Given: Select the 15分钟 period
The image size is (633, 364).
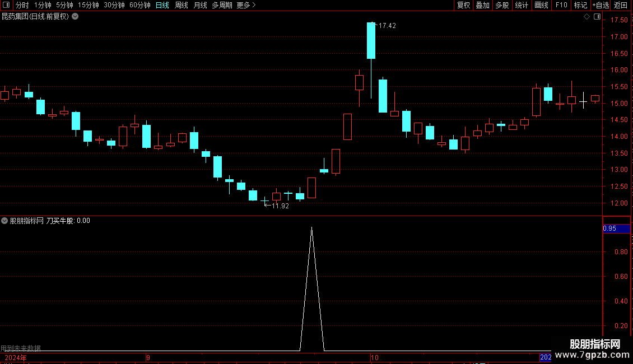Looking at the screenshot, I should click(89, 5).
